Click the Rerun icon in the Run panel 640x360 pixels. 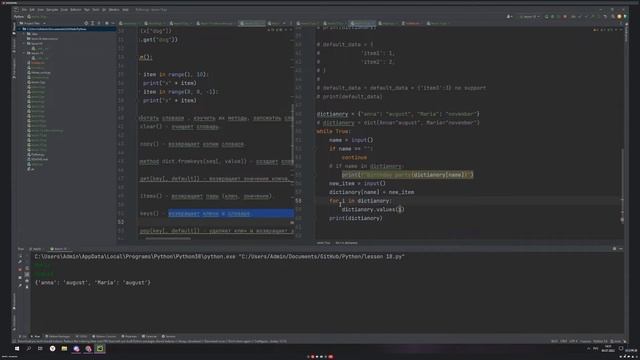tap(20, 256)
